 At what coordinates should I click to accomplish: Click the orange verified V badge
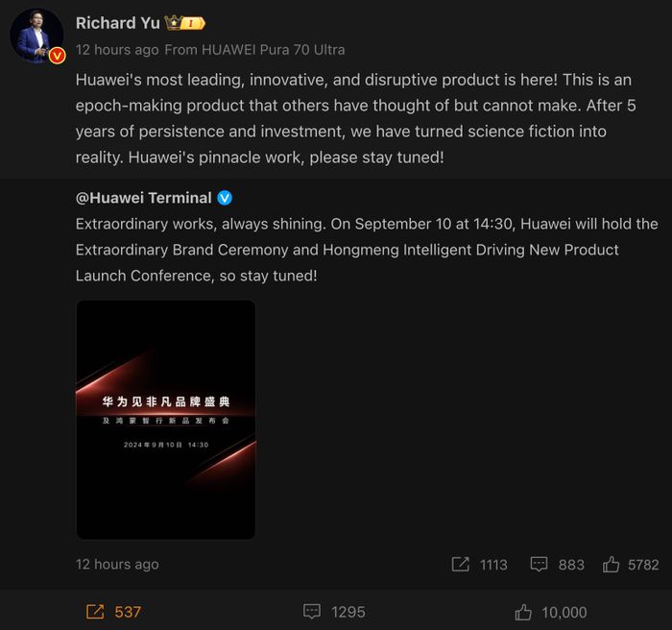click(57, 56)
